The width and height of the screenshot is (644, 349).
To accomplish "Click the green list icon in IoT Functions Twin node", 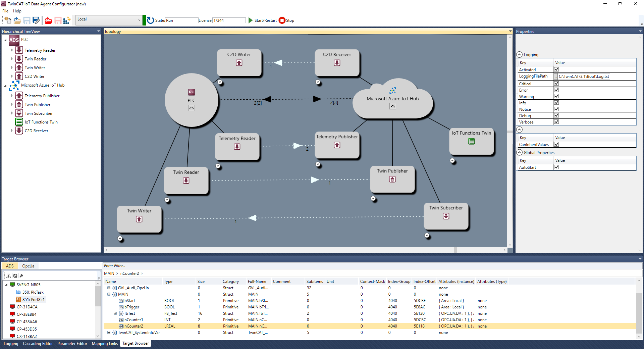I will coord(472,142).
